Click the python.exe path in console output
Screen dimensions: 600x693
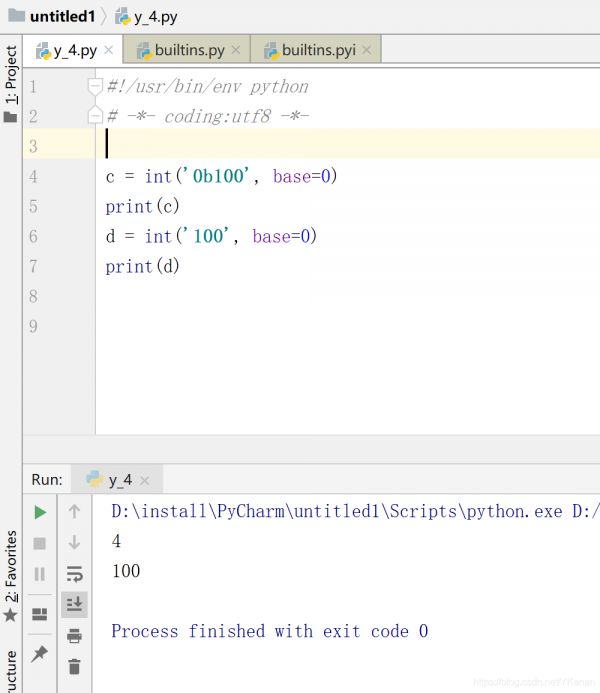click(x=337, y=512)
